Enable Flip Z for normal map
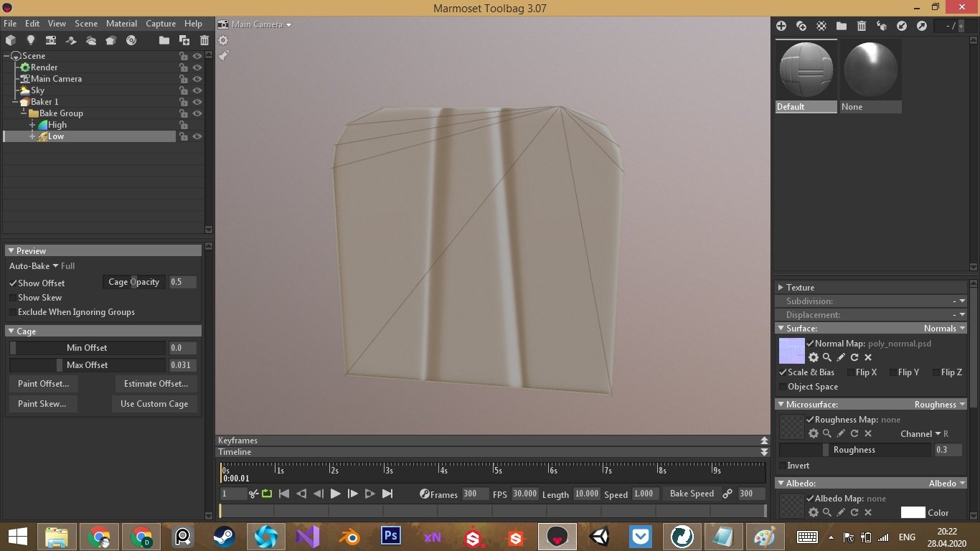 point(936,372)
